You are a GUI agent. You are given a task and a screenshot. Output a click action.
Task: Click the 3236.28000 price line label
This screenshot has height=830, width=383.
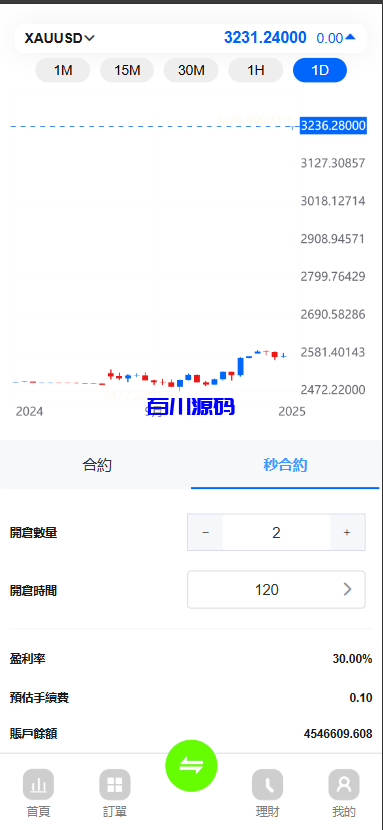333,126
